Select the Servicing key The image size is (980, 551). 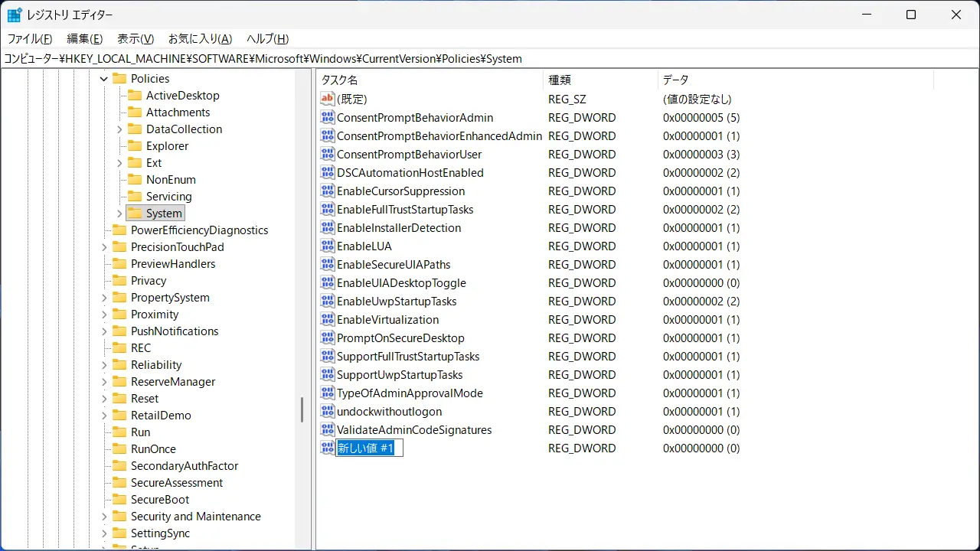pyautogui.click(x=168, y=196)
